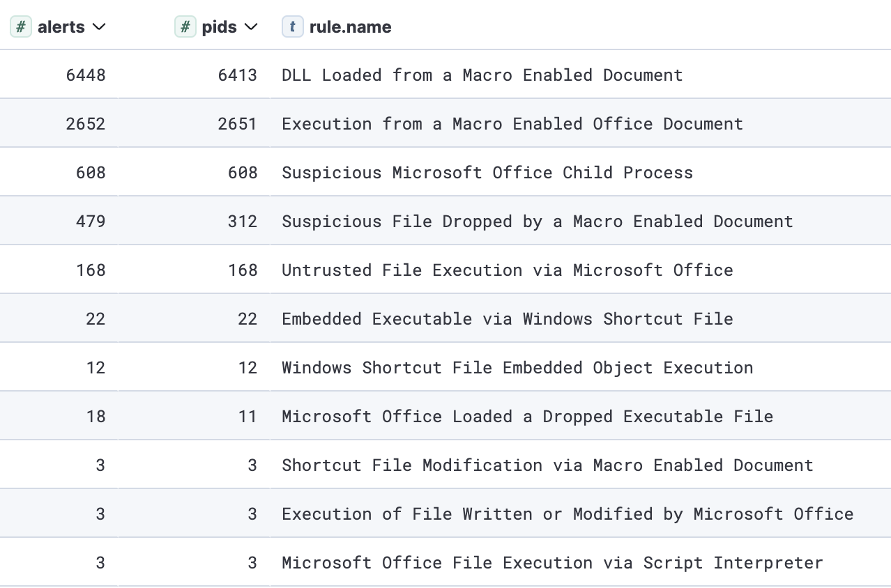Click 'Suspicious File Dropped by a Macro' rule
The height and width of the screenshot is (588, 891).
tap(537, 222)
